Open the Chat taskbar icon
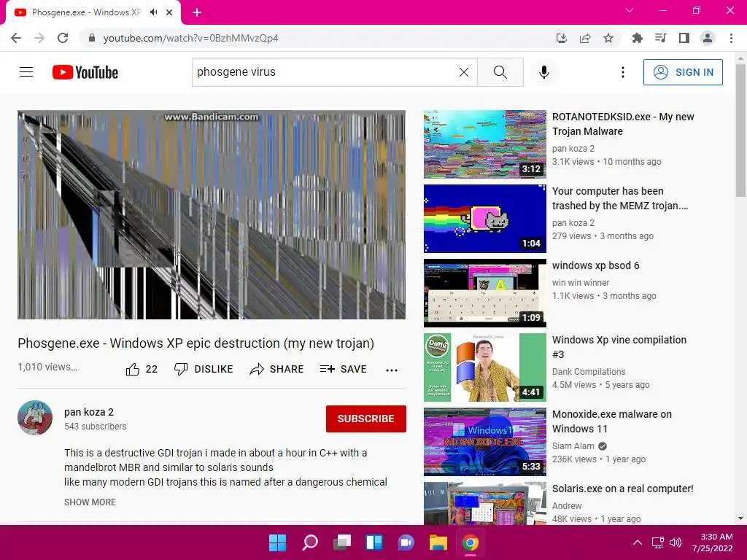 point(406,542)
